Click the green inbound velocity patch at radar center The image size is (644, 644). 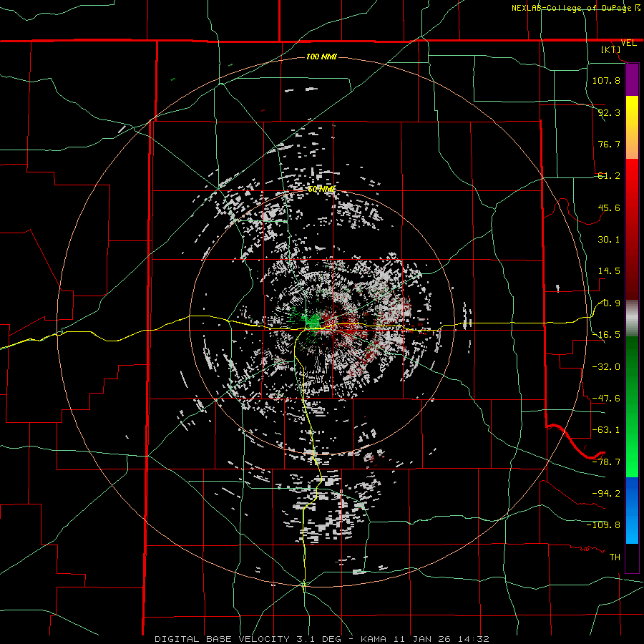[313, 321]
